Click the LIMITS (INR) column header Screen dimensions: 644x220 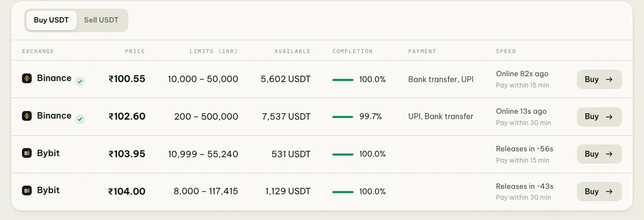(214, 52)
